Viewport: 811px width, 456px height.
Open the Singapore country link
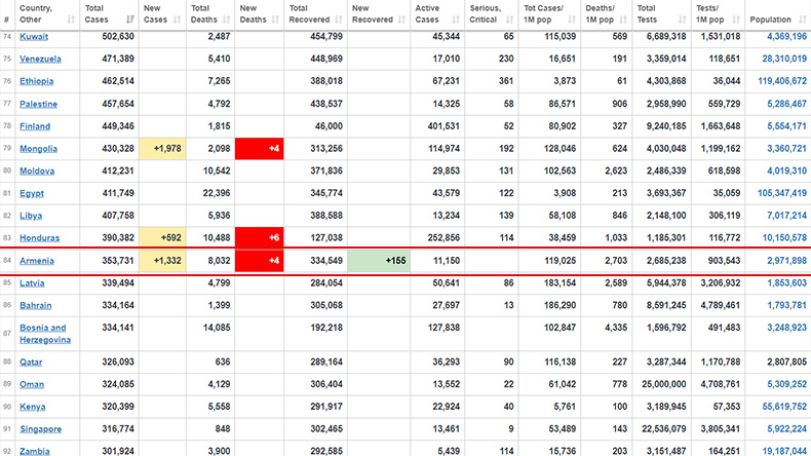pos(40,429)
